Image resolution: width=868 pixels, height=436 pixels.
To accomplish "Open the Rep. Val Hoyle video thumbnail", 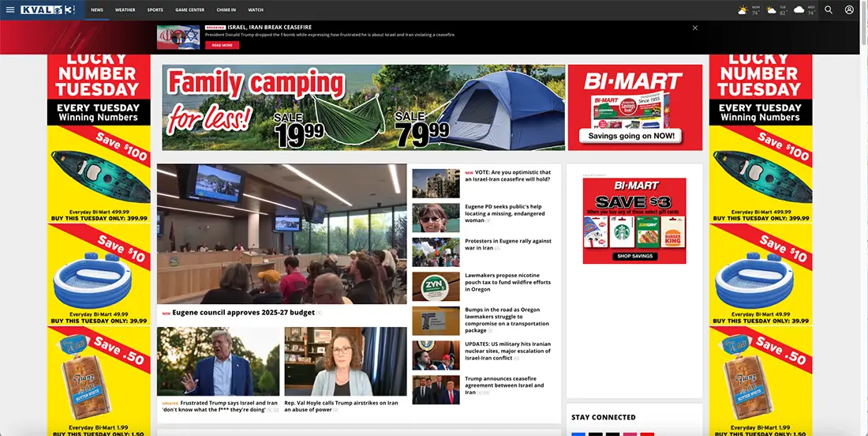I will pyautogui.click(x=346, y=361).
